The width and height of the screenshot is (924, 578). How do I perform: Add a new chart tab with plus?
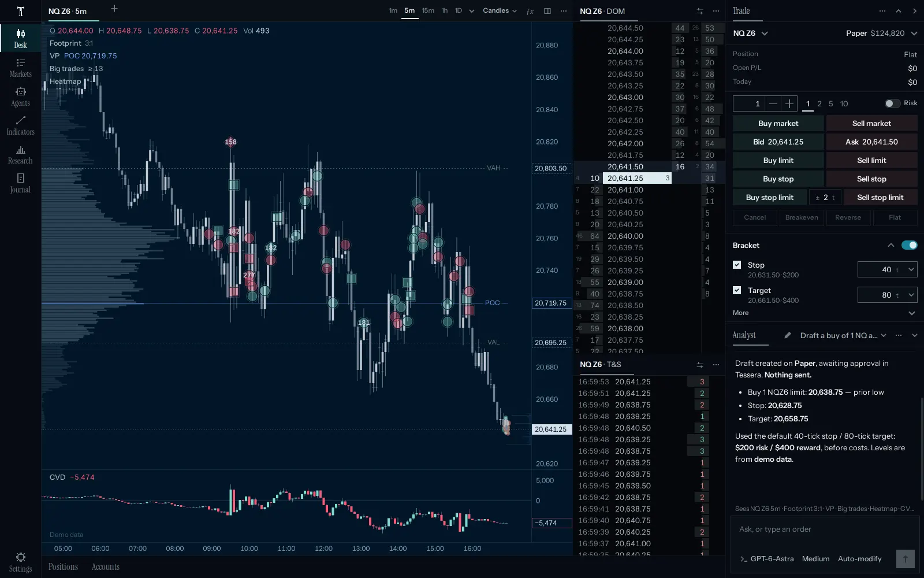(x=114, y=9)
